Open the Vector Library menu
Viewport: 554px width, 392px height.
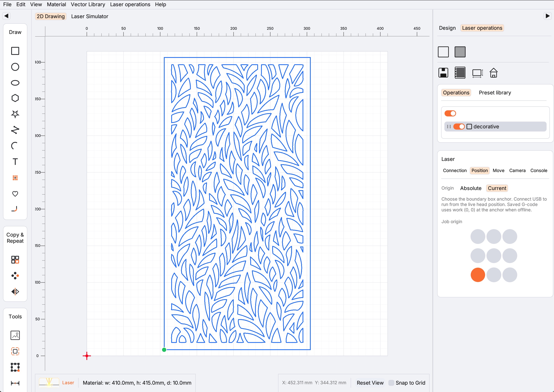pyautogui.click(x=88, y=4)
